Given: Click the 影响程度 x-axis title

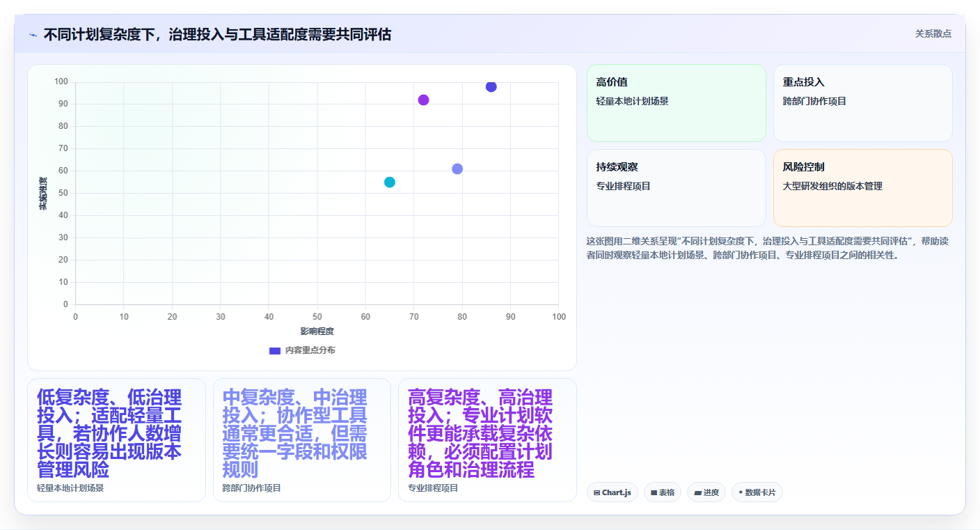Looking at the screenshot, I should (x=317, y=331).
